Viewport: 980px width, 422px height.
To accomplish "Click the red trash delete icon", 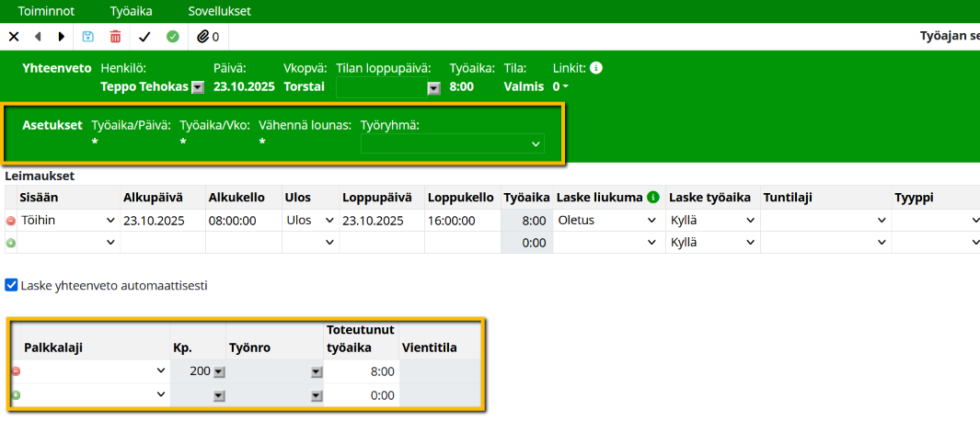I will 115,37.
